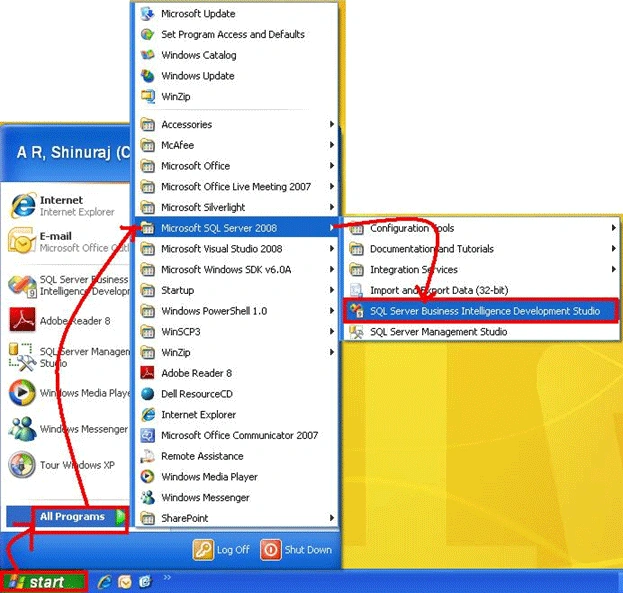This screenshot has height=593, width=623.
Task: Expand the Microsoft Office submenu arrow
Action: click(x=332, y=165)
